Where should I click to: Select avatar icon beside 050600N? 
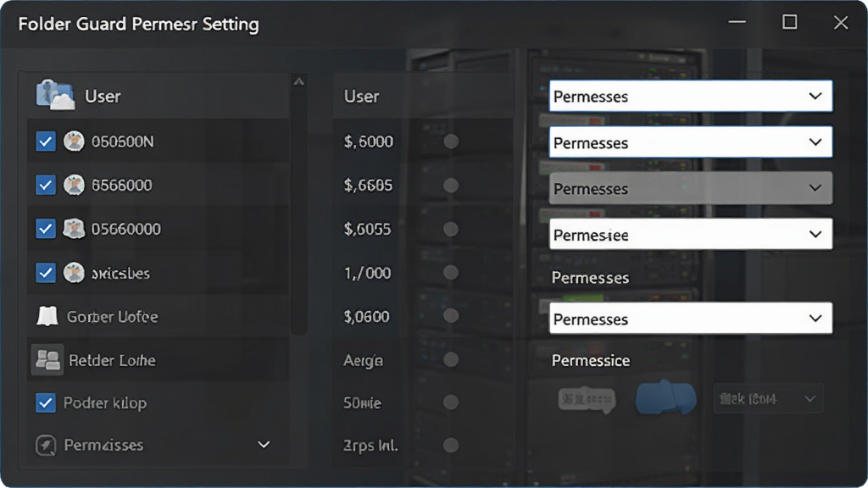tap(74, 141)
